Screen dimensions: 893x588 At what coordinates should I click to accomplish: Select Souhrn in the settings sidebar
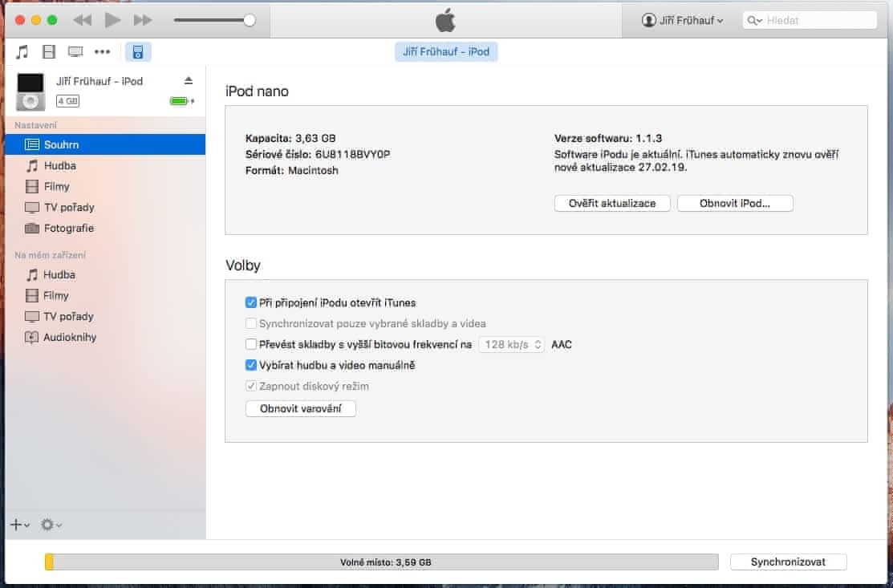tap(105, 144)
